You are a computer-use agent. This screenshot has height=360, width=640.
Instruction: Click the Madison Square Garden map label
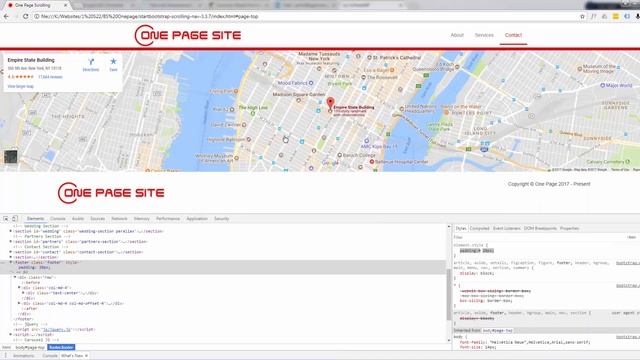[x=299, y=94]
